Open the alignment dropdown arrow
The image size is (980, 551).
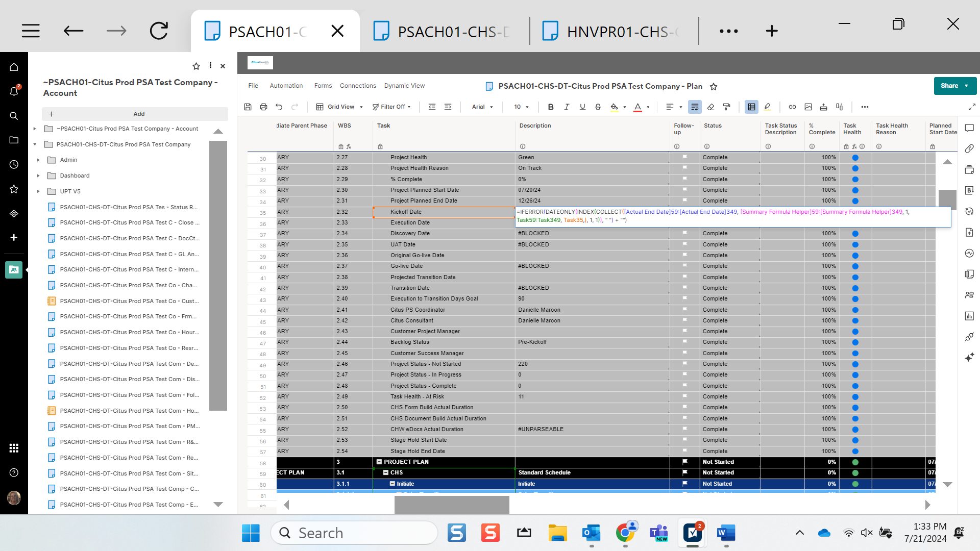[680, 107]
